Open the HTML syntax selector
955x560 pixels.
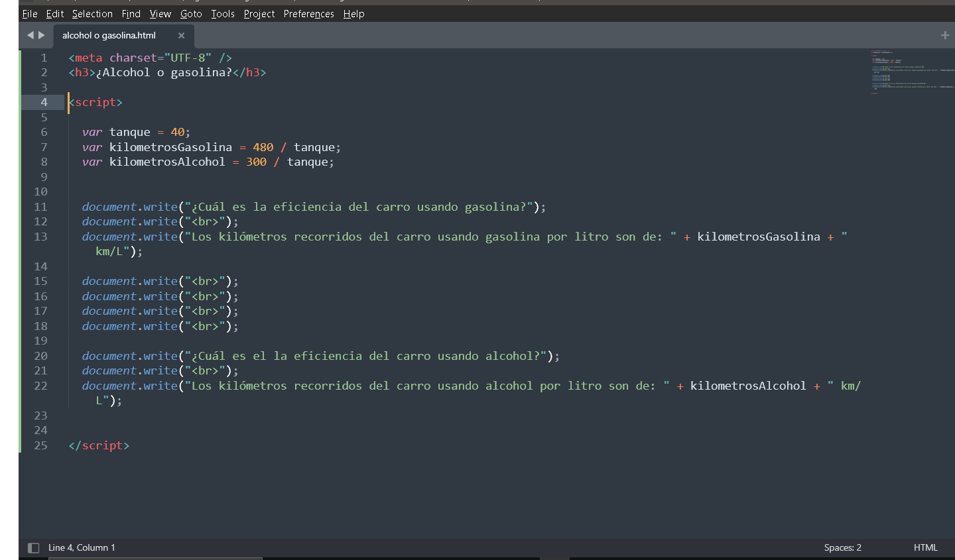(926, 547)
